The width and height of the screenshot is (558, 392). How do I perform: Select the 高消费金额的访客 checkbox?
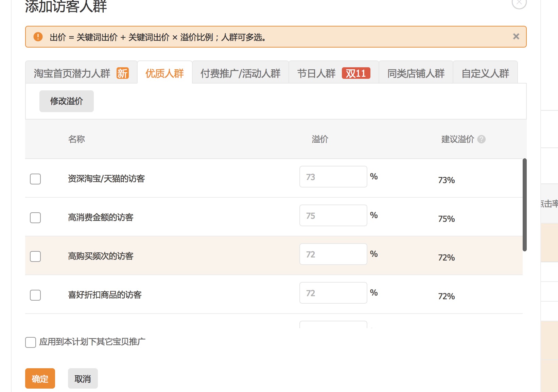35,218
